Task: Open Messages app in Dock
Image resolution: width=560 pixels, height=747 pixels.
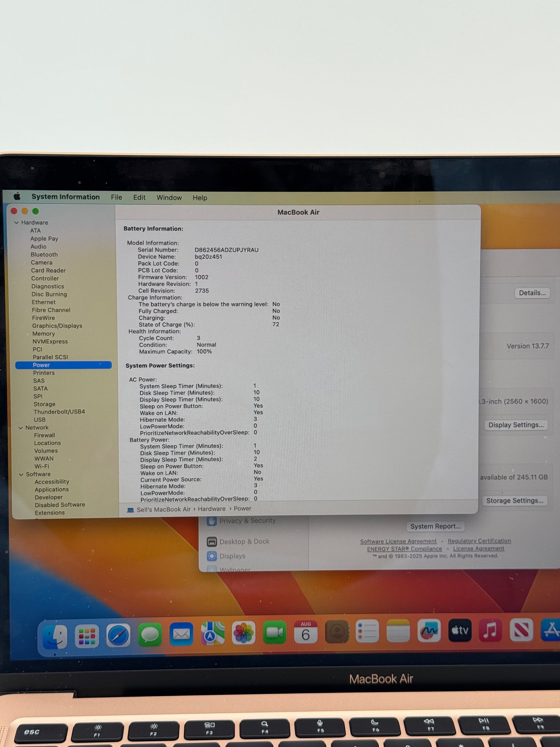Action: point(150,635)
